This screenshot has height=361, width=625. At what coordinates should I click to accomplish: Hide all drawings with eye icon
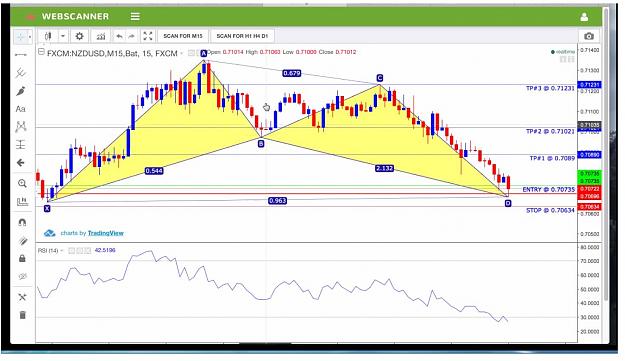pyautogui.click(x=22, y=277)
